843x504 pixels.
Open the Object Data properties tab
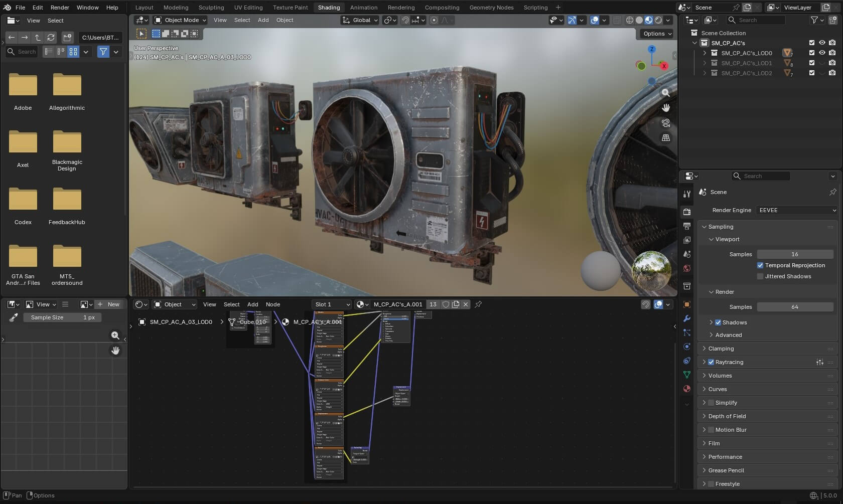687,375
